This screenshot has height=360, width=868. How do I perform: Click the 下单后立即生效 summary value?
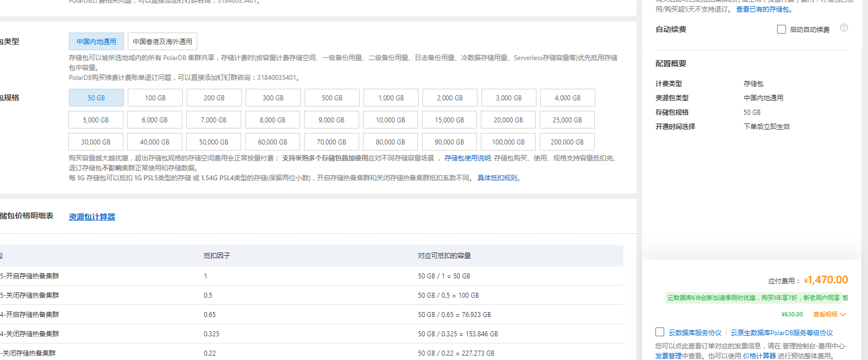tap(767, 127)
